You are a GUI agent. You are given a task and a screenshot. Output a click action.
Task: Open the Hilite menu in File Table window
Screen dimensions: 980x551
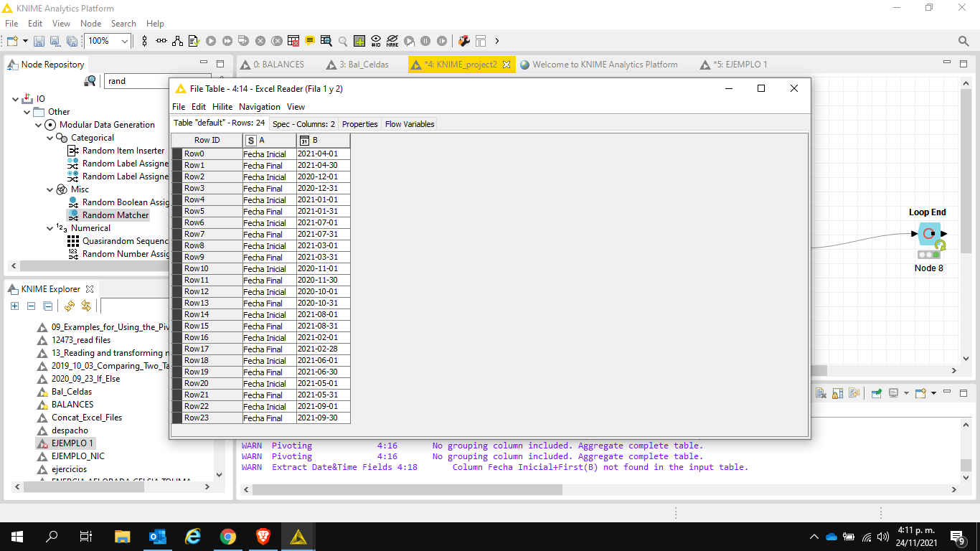point(222,106)
